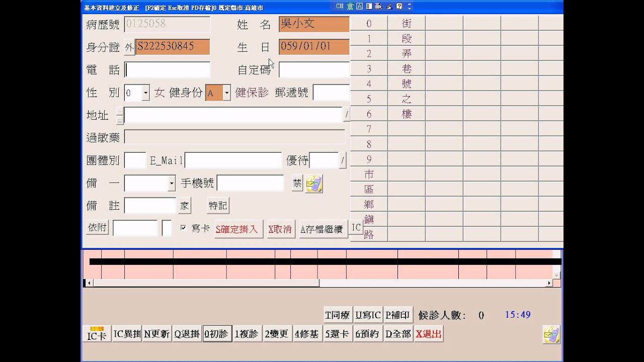644x362 pixels.
Task: Click the slash button after 優待 field
Action: (x=343, y=160)
